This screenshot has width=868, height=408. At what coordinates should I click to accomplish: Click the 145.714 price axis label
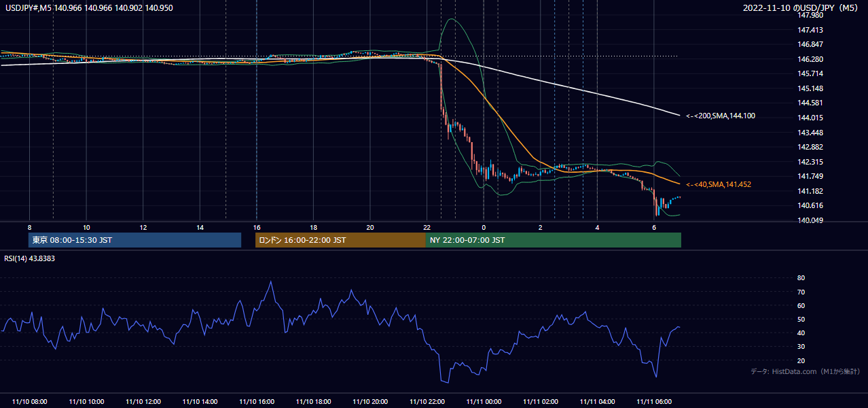pos(810,73)
